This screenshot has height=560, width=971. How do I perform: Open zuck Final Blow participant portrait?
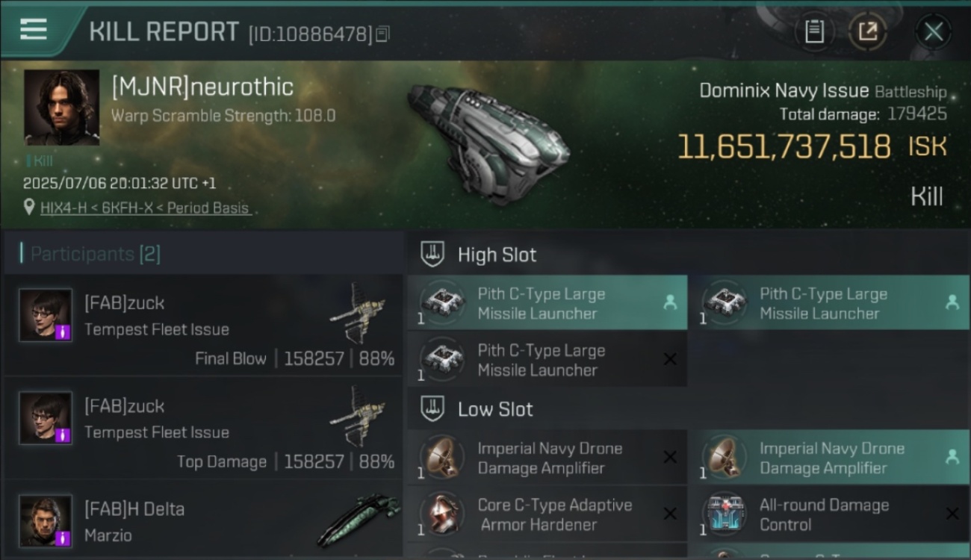click(x=46, y=315)
